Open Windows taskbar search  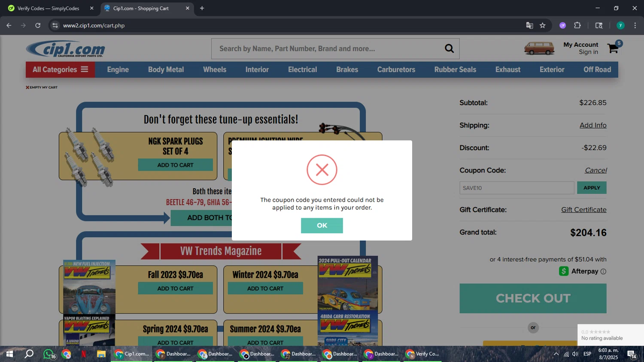29,354
